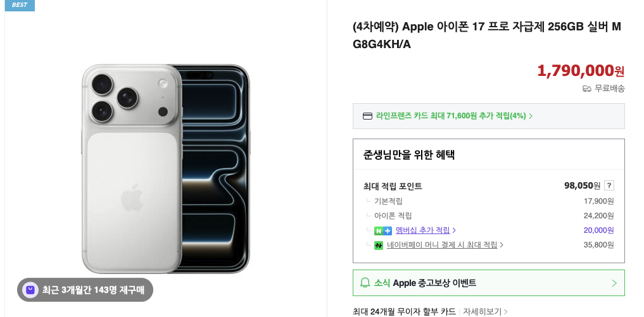
Task: Open the 멤버십 추가 적립 link
Action: (x=422, y=230)
